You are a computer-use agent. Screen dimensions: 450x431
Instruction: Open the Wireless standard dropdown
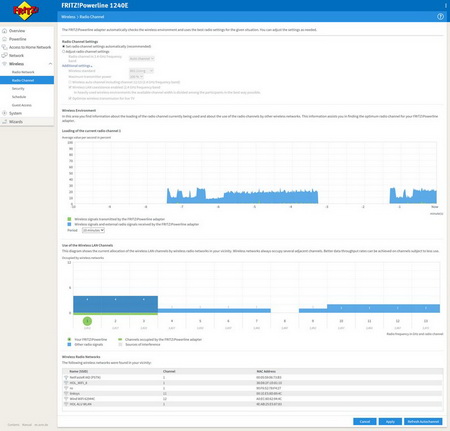(x=141, y=71)
